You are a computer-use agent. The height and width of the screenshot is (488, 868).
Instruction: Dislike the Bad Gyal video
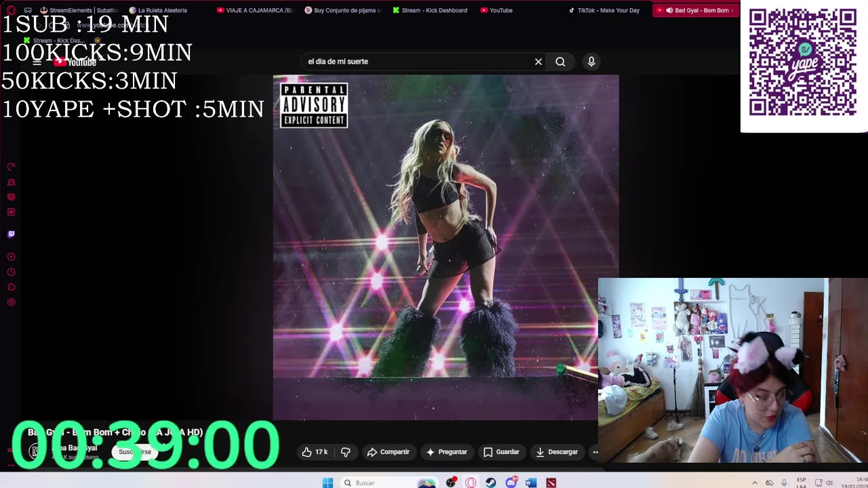click(x=346, y=452)
